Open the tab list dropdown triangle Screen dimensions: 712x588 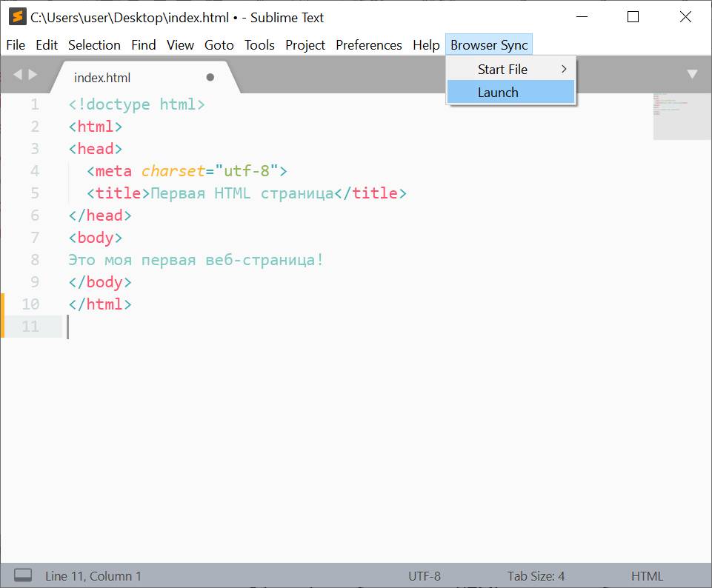pyautogui.click(x=692, y=74)
